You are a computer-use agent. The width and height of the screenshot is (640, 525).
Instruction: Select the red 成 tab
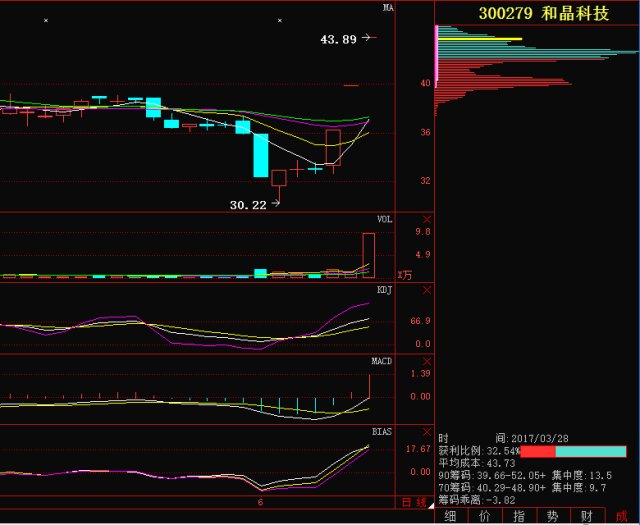coord(622,516)
